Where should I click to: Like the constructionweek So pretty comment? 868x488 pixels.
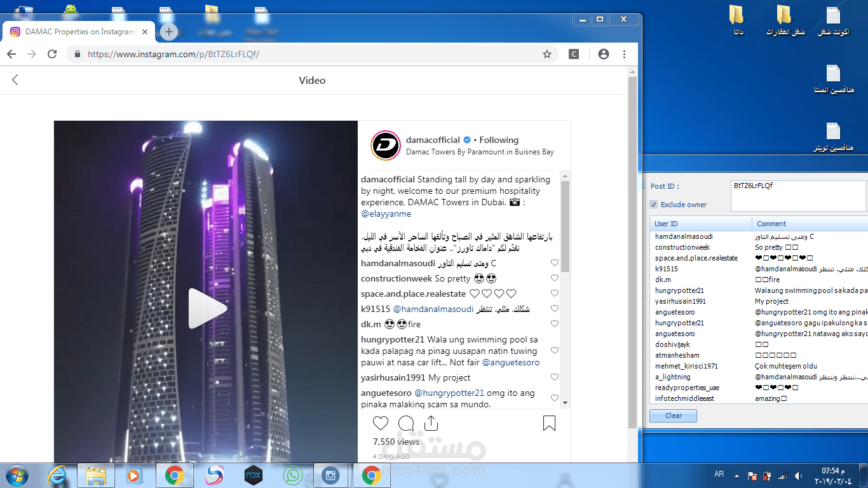[x=555, y=278]
